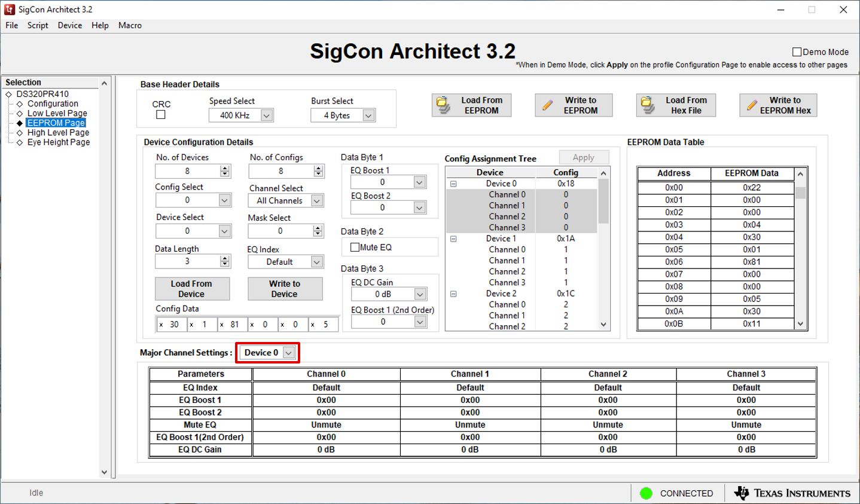
Task: Collapse Device 1 in Config Assignment Tree
Action: (x=453, y=239)
